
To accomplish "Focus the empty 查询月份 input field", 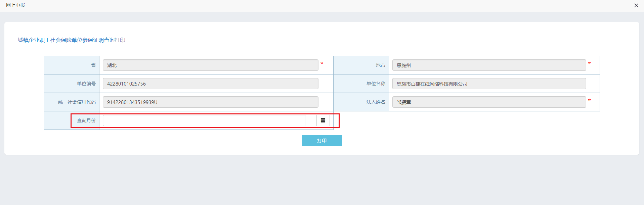I will [204, 120].
